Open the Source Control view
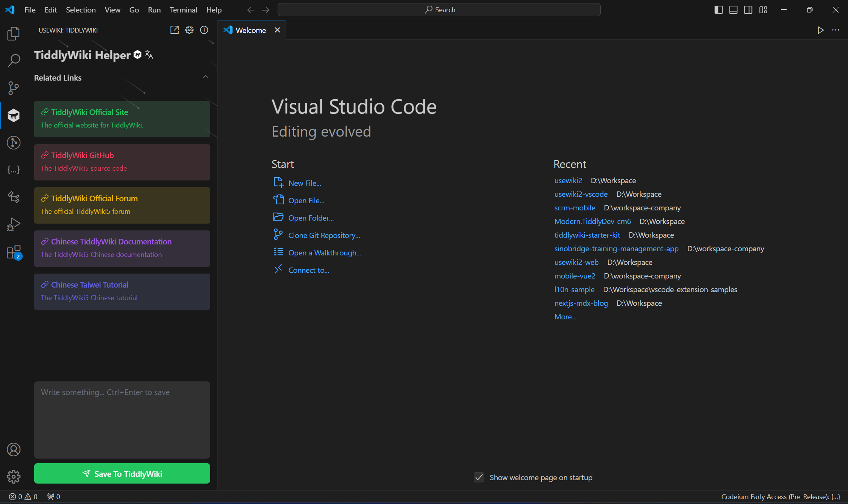Viewport: 848px width, 504px height. click(x=14, y=88)
